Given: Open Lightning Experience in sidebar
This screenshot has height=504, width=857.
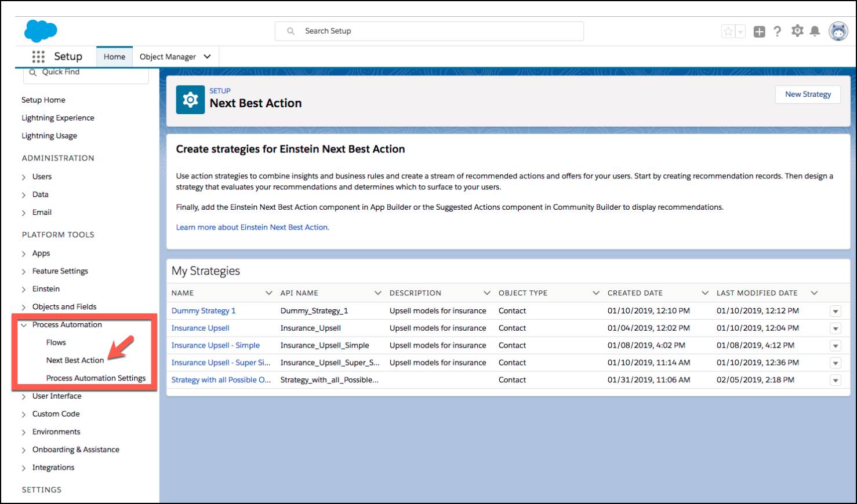Looking at the screenshot, I should click(58, 118).
